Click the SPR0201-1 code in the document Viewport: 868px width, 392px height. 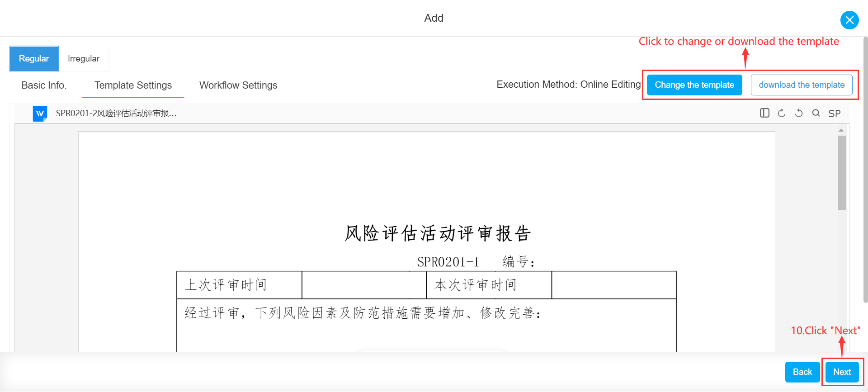448,262
